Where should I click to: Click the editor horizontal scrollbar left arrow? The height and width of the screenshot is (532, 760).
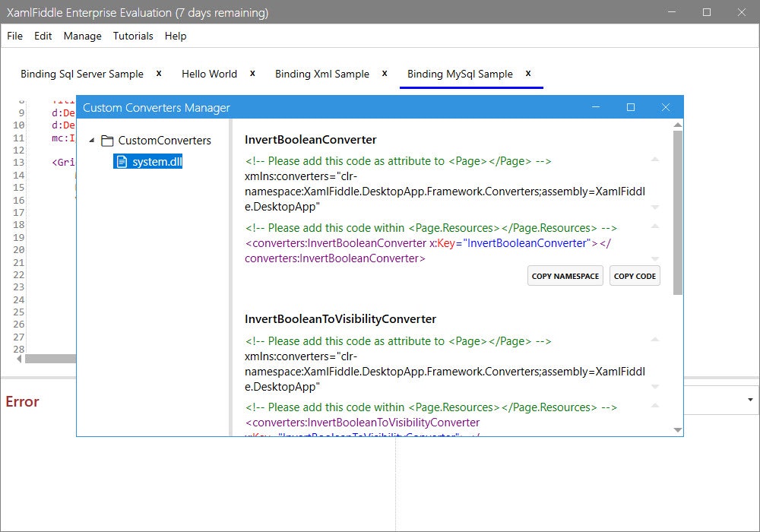point(19,359)
